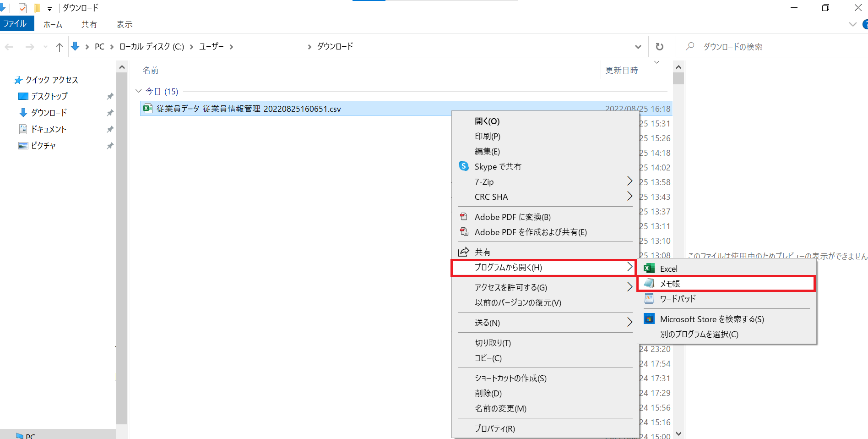
Task: Click the 共有 share icon entry
Action: 483,252
